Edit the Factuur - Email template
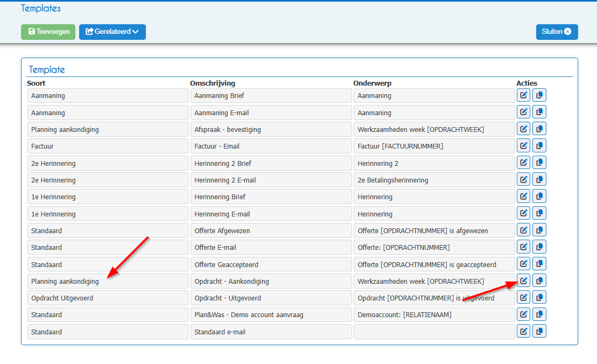The image size is (597, 364). pyautogui.click(x=523, y=145)
